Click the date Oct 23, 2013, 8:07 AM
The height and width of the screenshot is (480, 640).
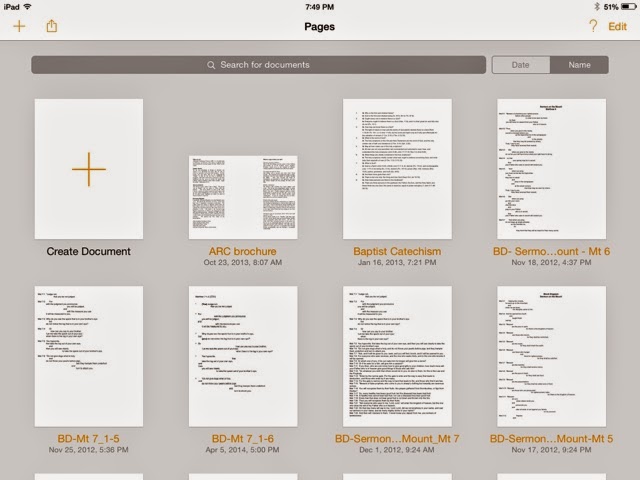243,262
